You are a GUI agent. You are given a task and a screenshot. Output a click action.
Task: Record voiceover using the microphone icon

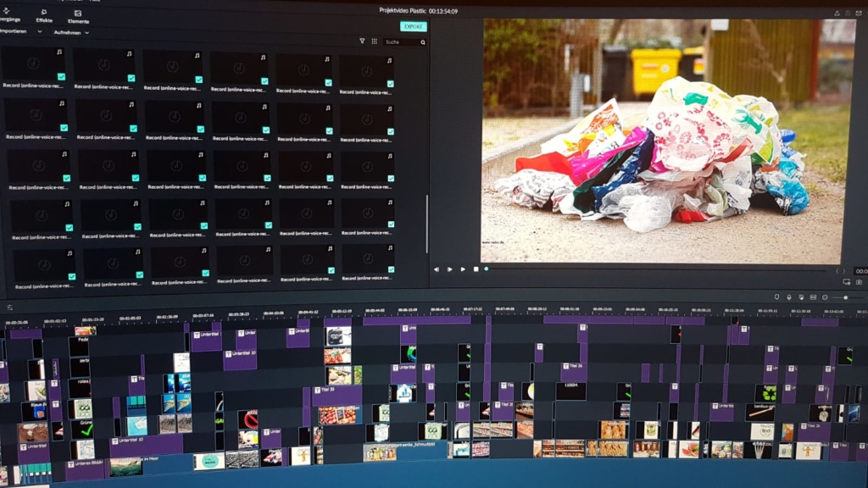(789, 297)
